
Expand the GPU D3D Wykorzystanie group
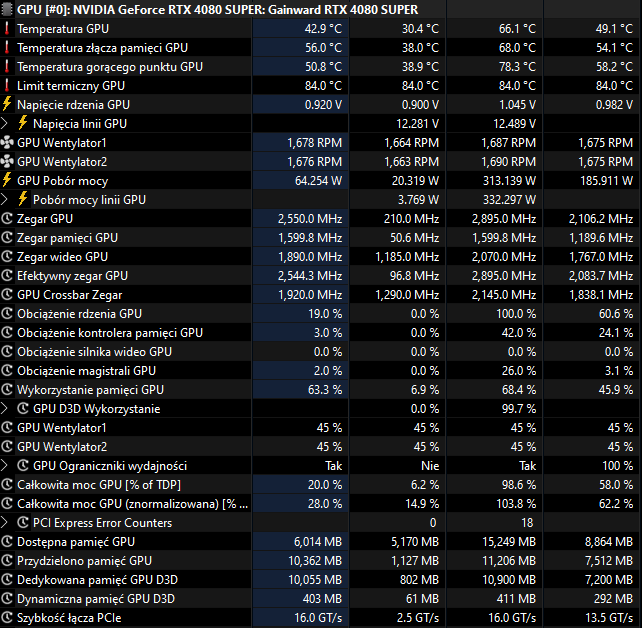(x=5, y=409)
